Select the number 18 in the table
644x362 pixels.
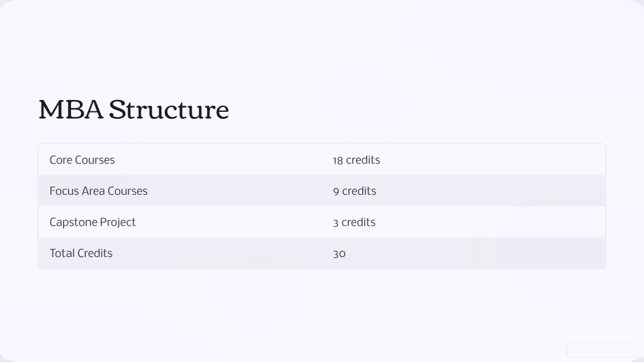[x=338, y=160]
